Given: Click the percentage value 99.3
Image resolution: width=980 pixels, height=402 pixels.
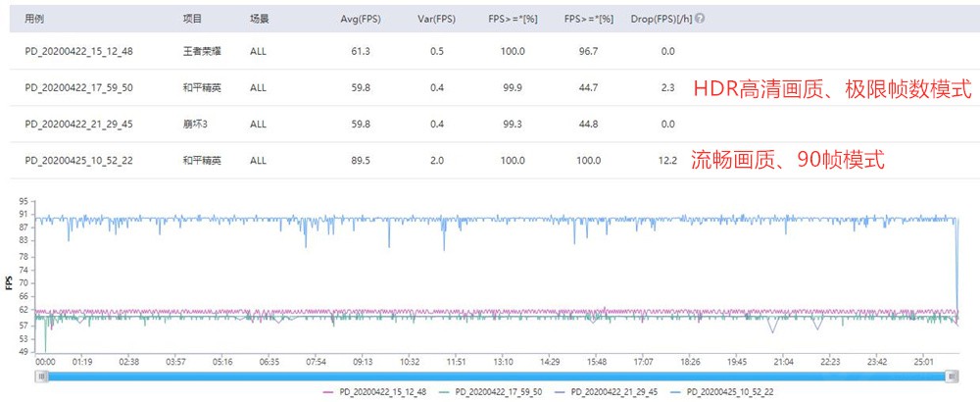Looking at the screenshot, I should coord(513,124).
